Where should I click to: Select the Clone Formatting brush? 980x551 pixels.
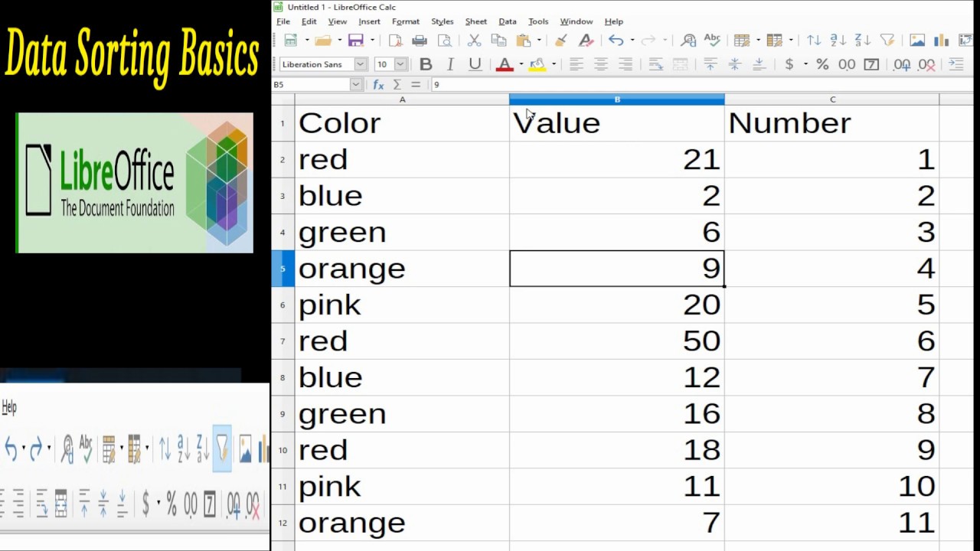pos(561,41)
